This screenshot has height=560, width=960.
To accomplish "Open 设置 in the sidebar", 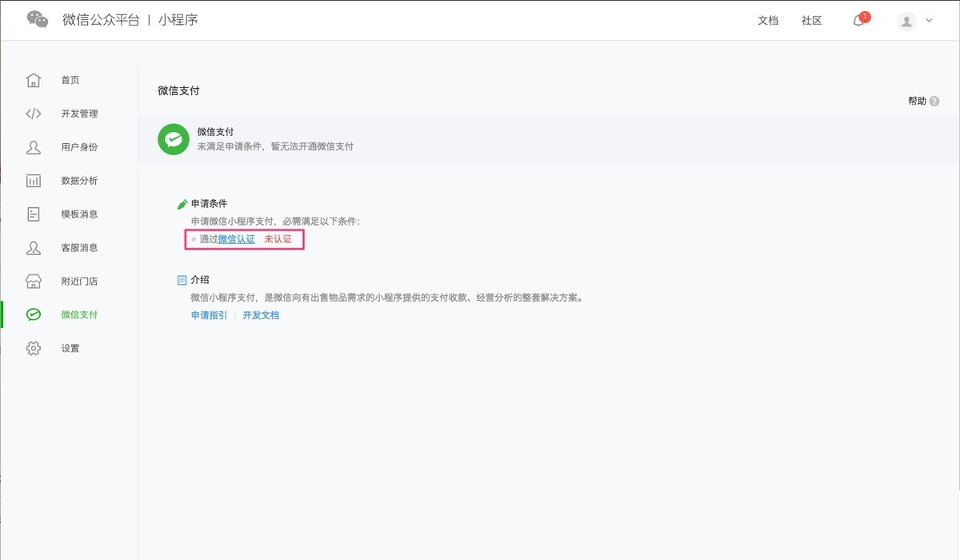I will [70, 349].
